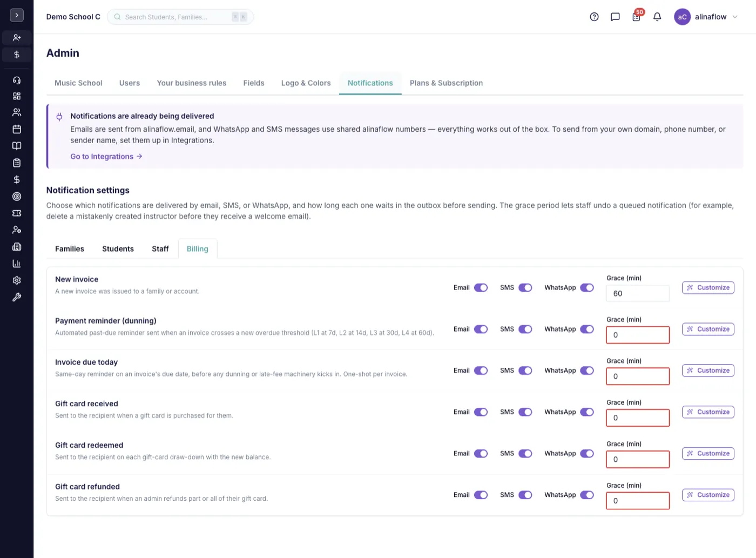
Task: Toggle SMS for Gift card received
Action: [525, 412]
